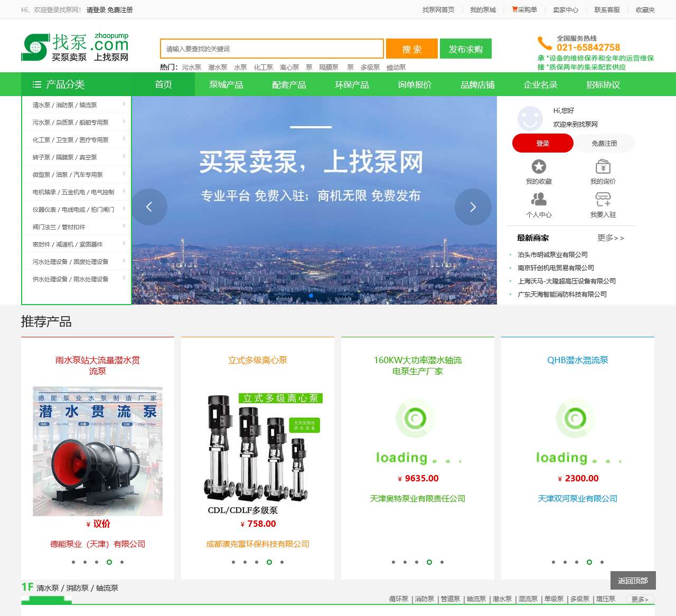This screenshot has width=676, height=616.
Task: Open 广东天海智能消防科技有限公司 merchant link
Action: click(x=562, y=294)
